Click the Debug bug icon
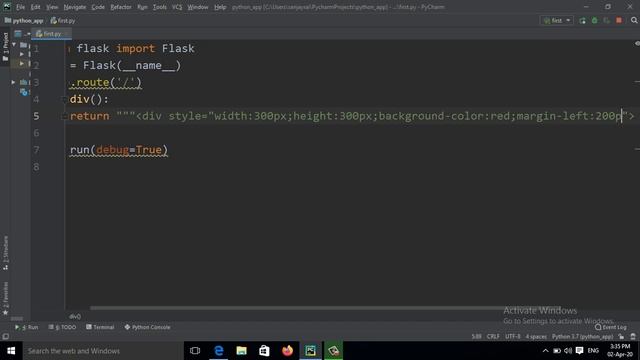Screen dimensions: 640x360 [x=595, y=20]
